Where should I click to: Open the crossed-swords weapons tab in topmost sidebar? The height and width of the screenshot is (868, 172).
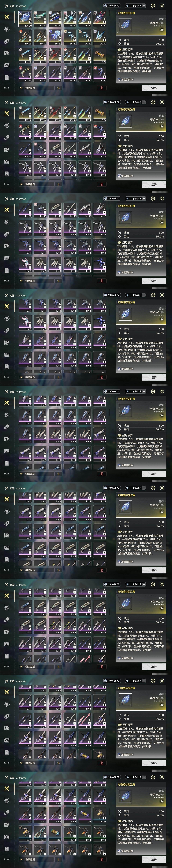point(6,17)
